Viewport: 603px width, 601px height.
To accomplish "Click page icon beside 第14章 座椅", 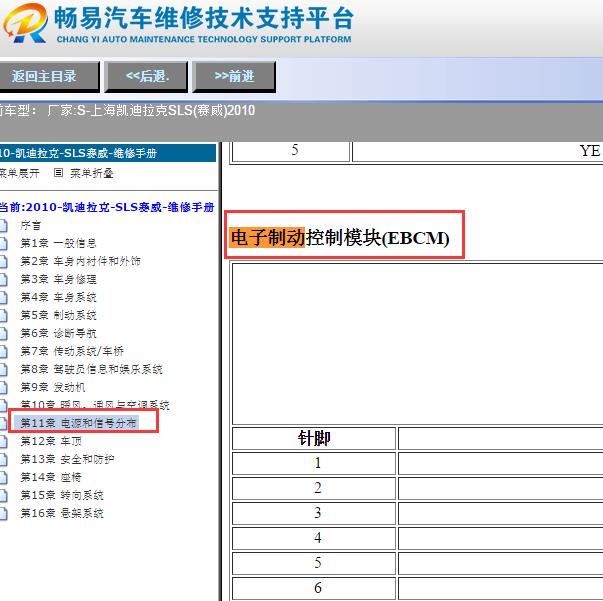I will pyautogui.click(x=3, y=478).
